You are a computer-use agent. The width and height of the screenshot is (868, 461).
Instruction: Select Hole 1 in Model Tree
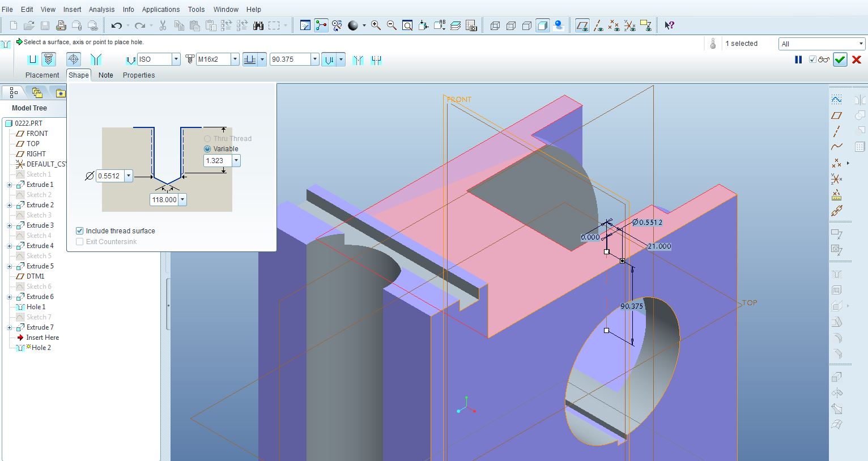(36, 307)
